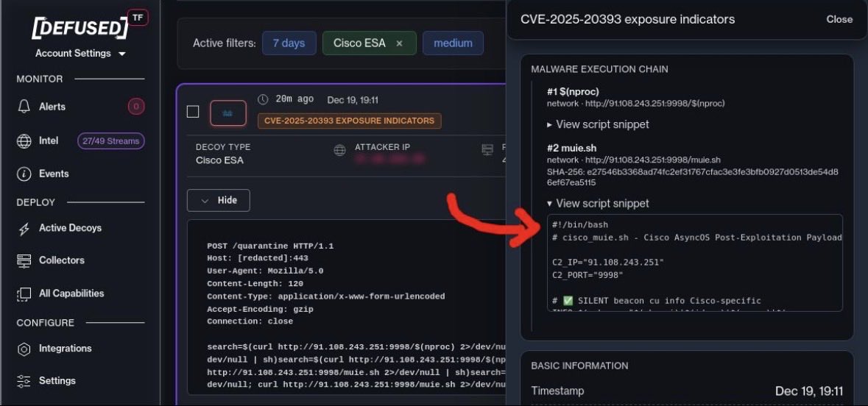Click the Dec 19, 19:11 date on the event card
Viewport: 868px width, 406px height.
pyautogui.click(x=353, y=100)
